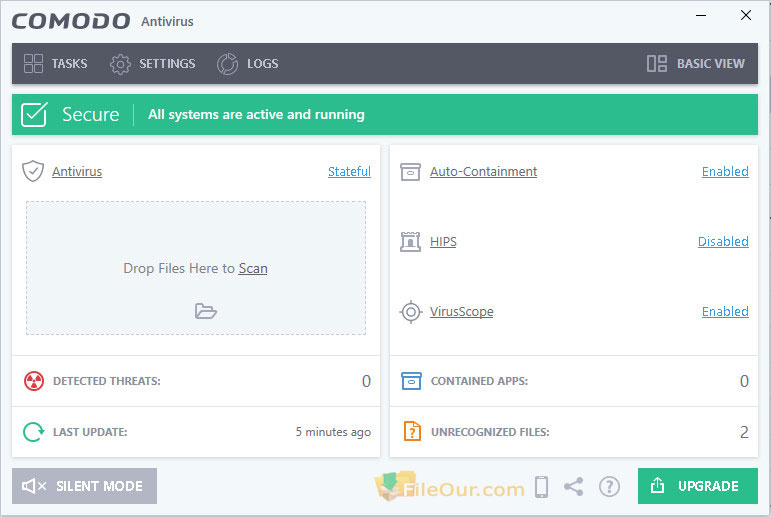Viewport: 771px width, 517px height.
Task: Click the Unrecognized Files label
Action: click(x=490, y=432)
